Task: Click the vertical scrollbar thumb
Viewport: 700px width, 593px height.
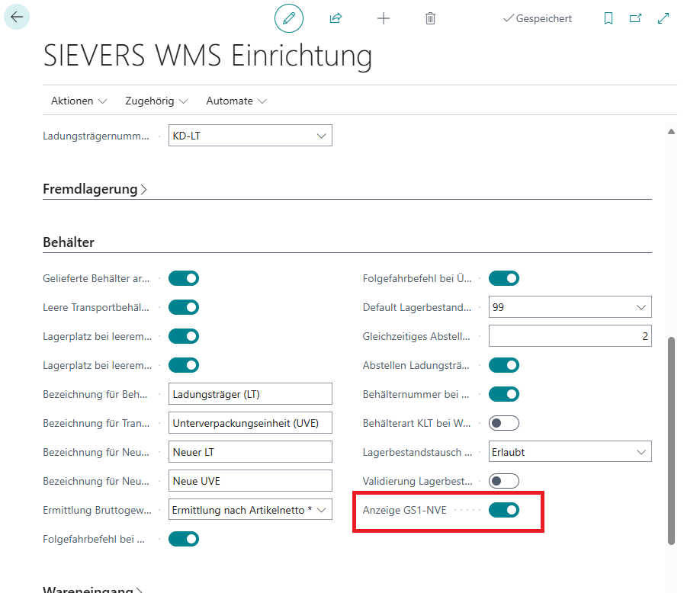Action: coord(671,441)
